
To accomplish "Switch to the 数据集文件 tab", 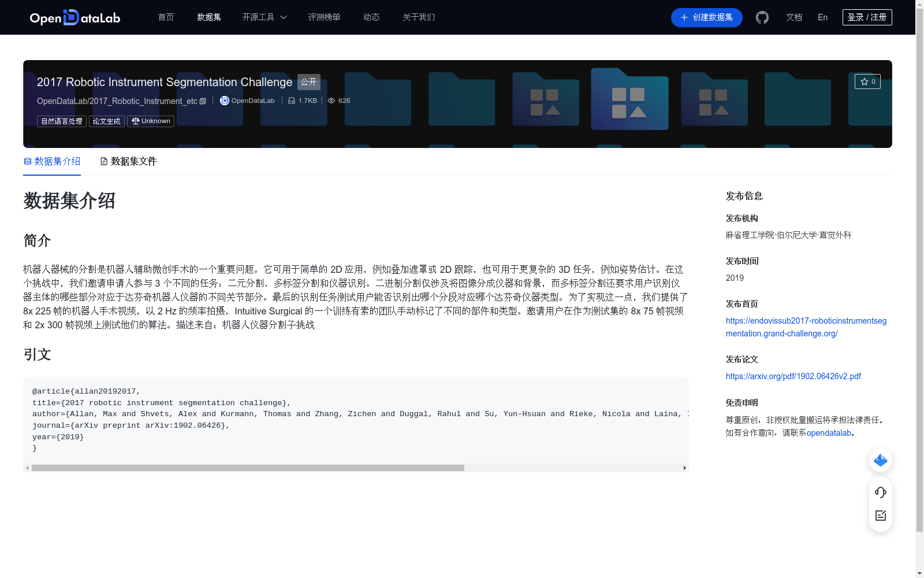I will tap(128, 161).
